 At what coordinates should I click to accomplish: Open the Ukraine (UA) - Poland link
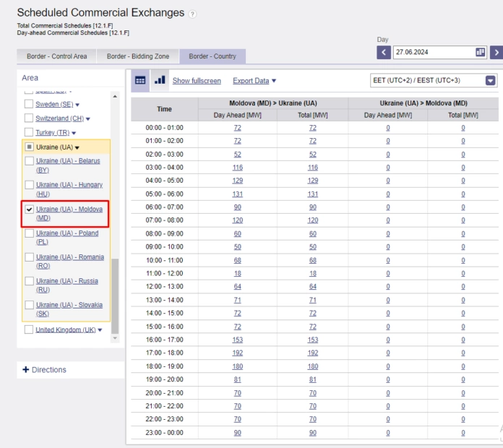[67, 237]
